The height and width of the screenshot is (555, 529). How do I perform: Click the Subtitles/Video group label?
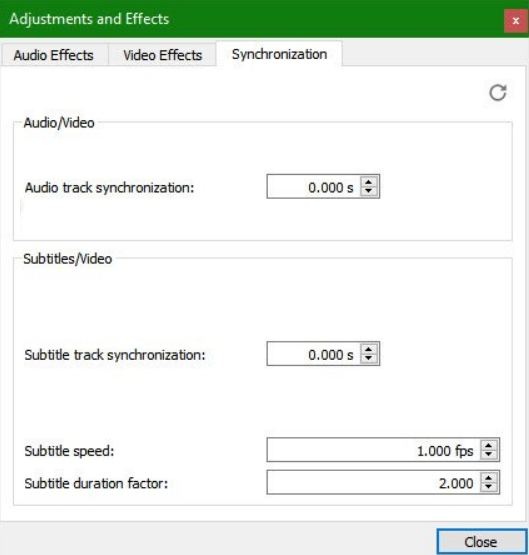coord(68,259)
